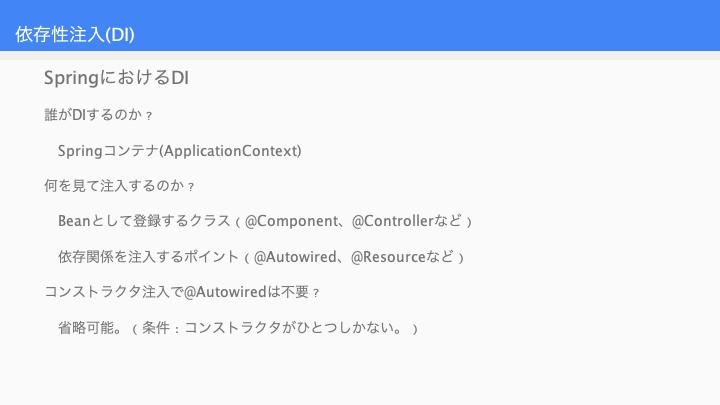This screenshot has height=405, width=720.
Task: Click the word Spring in the heading
Action: coord(71,78)
